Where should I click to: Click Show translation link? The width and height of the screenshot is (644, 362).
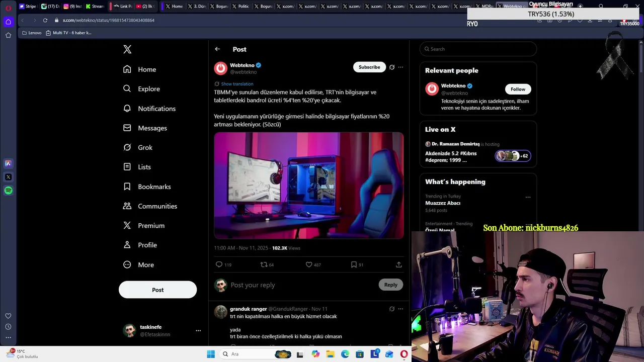237,84
